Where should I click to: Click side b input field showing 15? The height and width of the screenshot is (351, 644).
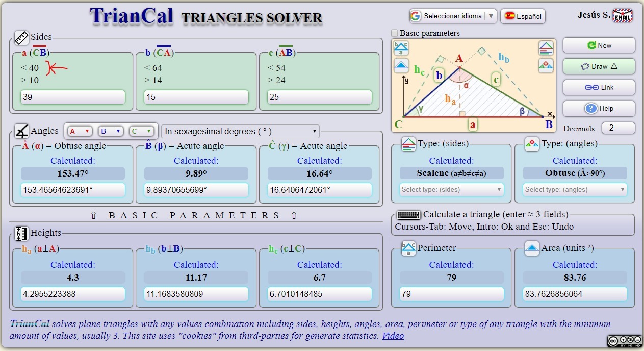coord(196,97)
